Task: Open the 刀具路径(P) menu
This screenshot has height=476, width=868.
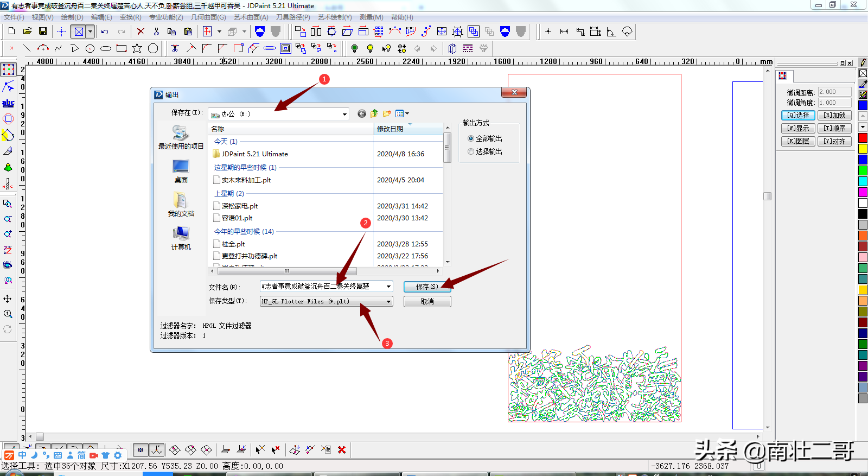Action: pos(293,17)
